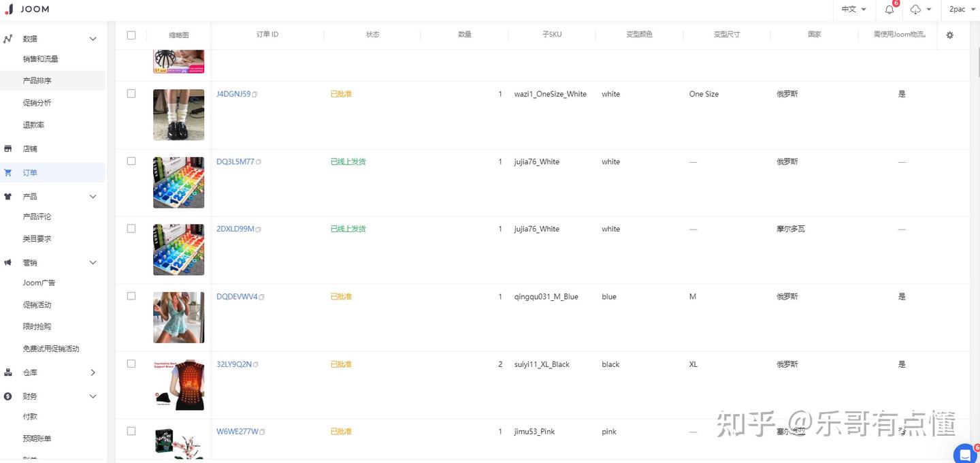
Task: Expand the 仓库 sidebar section
Action: pyautogui.click(x=93, y=372)
